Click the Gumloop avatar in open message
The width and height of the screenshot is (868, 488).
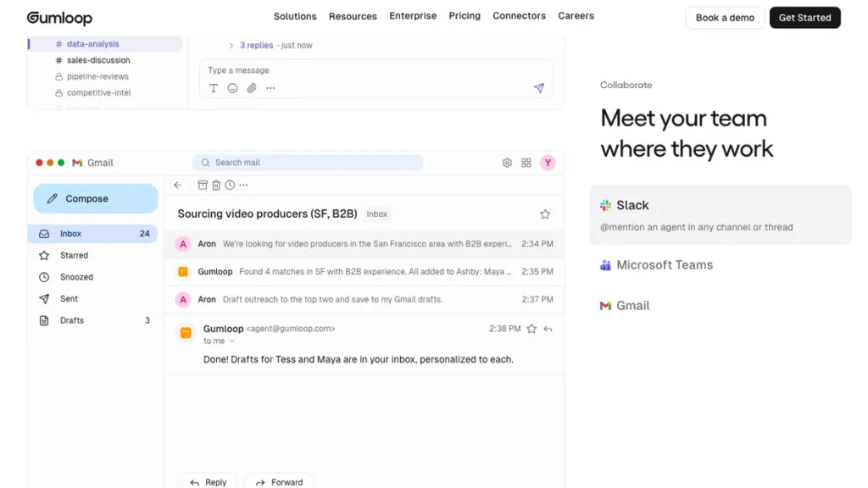point(186,333)
